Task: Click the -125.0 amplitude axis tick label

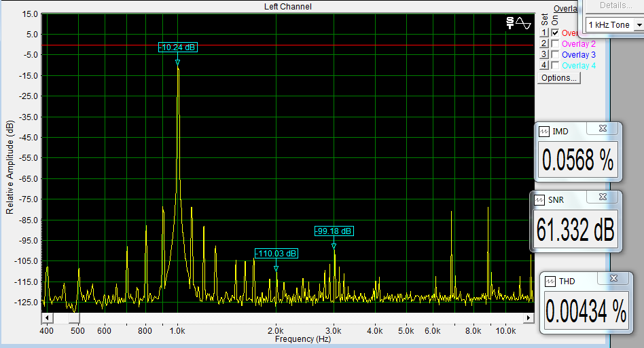Action: pyautogui.click(x=26, y=302)
